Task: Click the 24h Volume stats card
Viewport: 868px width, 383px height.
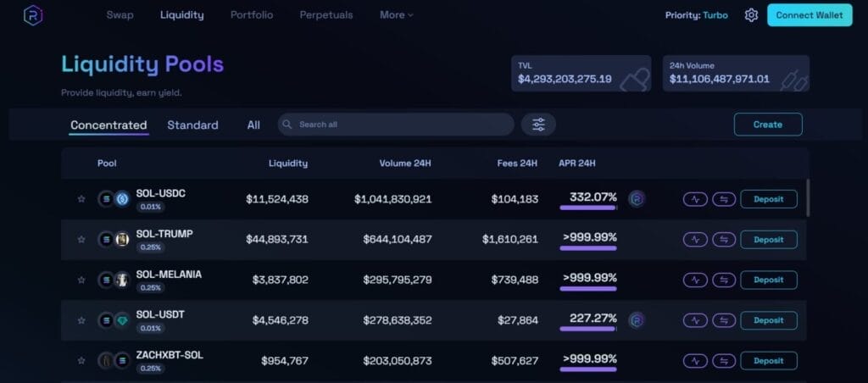Action: [x=737, y=73]
